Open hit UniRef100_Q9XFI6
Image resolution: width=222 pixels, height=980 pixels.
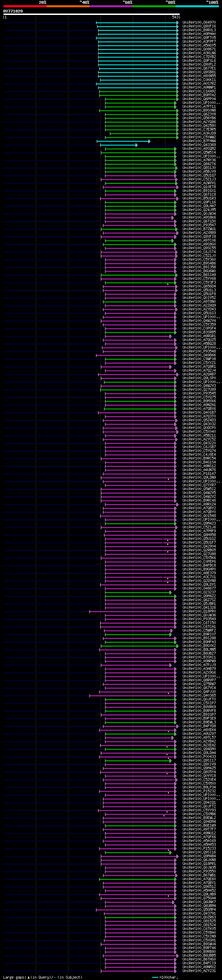199,26
